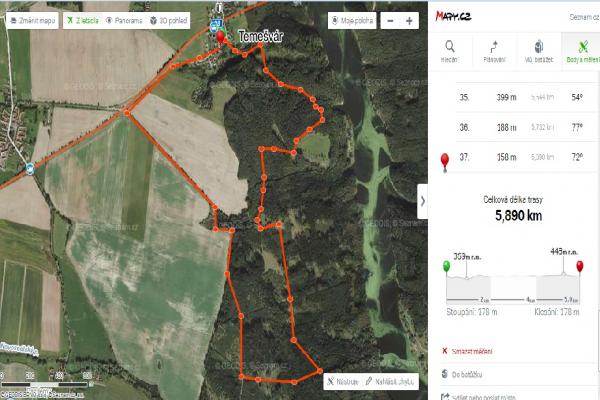The height and width of the screenshot is (400, 600).
Task: Click the Smazat měření delete link
Action: (x=467, y=351)
